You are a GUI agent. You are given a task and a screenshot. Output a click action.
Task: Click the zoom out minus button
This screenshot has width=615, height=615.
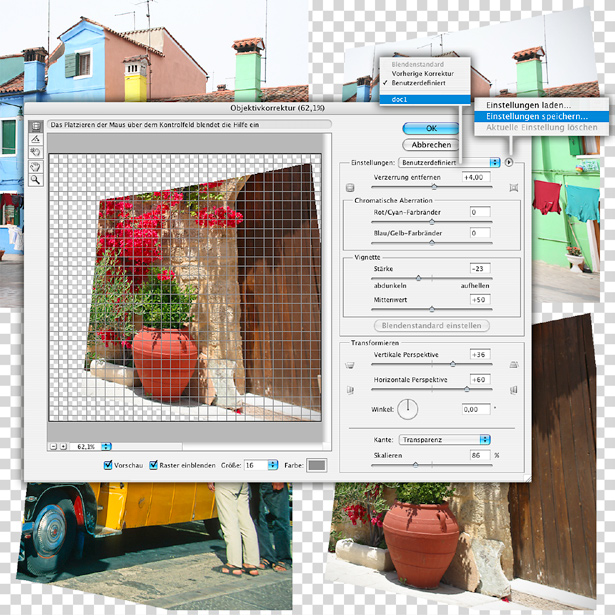point(52,446)
